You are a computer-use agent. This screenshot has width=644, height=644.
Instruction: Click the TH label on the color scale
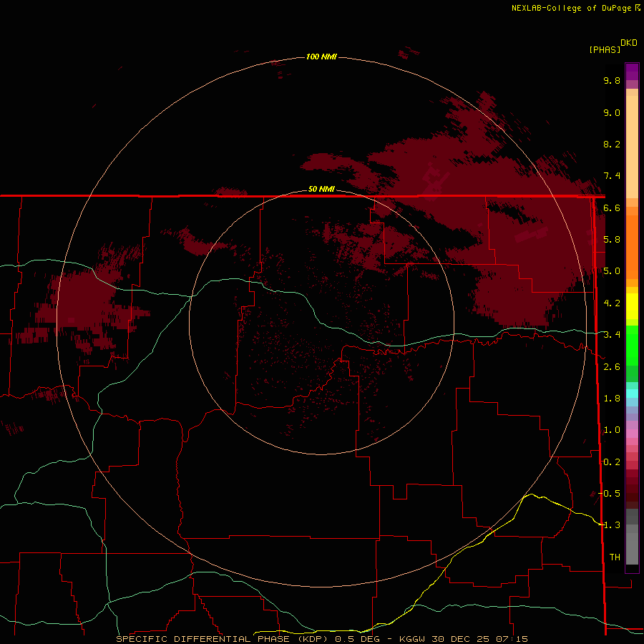(615, 557)
